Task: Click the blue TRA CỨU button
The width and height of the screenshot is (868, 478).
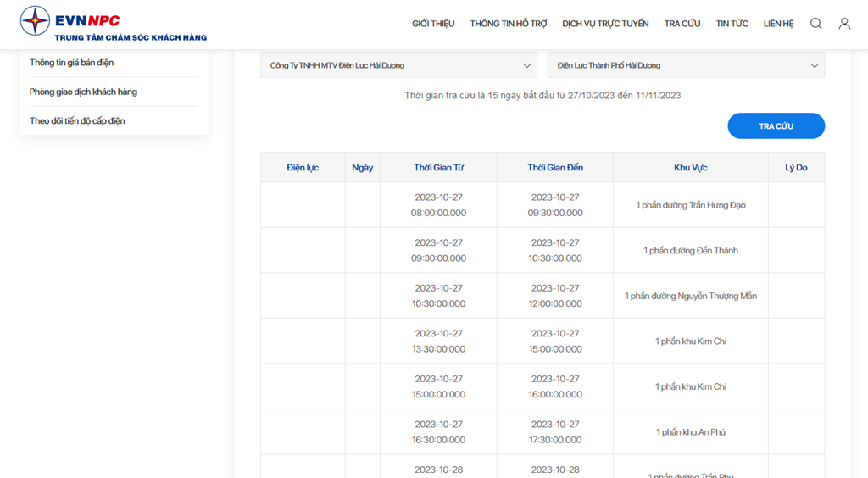Action: click(x=776, y=126)
